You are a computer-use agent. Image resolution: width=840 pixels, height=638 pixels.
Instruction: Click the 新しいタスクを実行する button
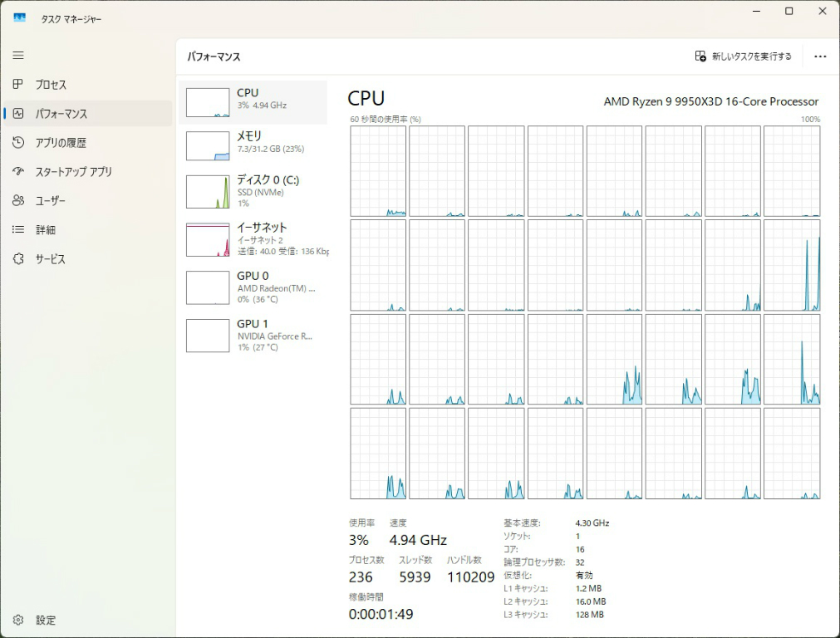(x=744, y=56)
